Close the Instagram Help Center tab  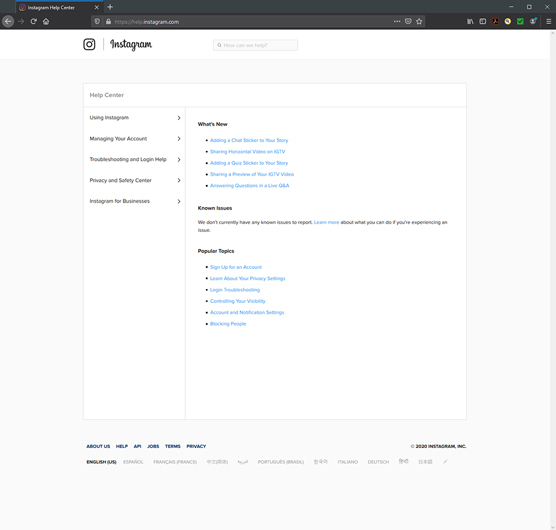[96, 7]
